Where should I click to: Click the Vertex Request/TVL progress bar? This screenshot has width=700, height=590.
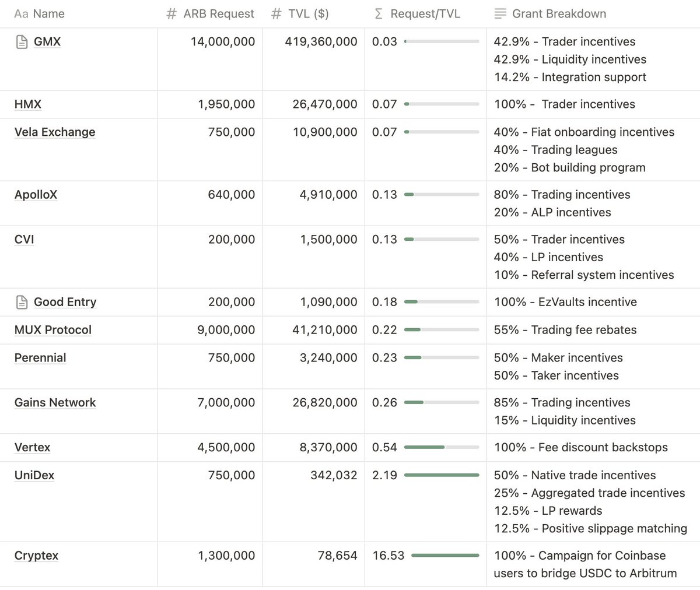tap(442, 448)
